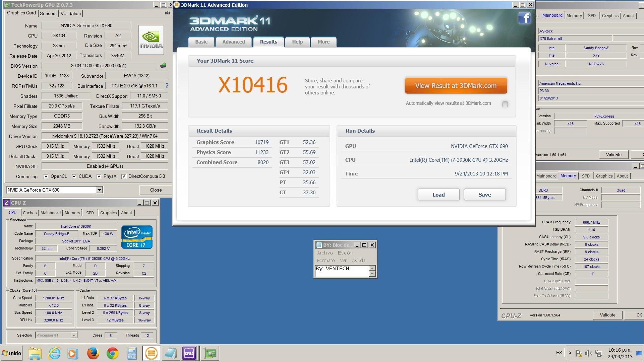This screenshot has height=362, width=644.
Task: Click View Result at 3DMark.com button
Action: tap(456, 86)
